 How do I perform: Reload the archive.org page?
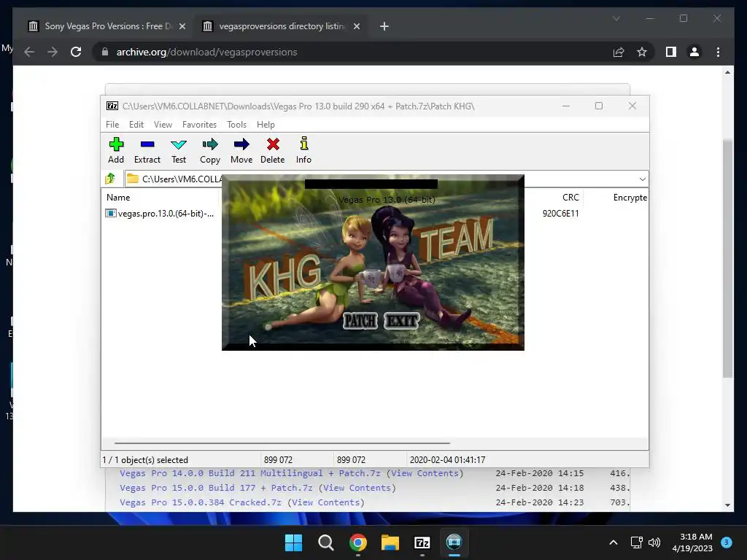tap(76, 52)
